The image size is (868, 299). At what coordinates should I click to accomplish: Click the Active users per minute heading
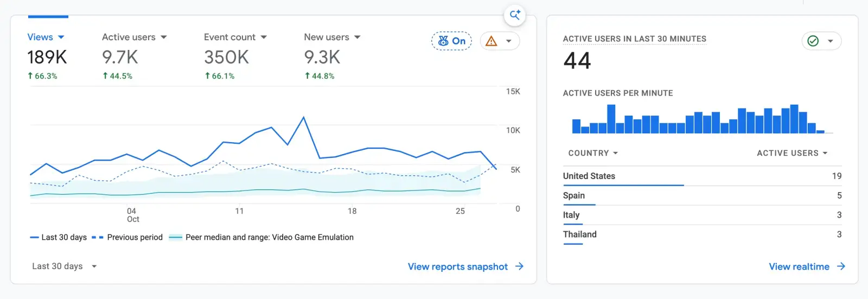click(x=618, y=93)
